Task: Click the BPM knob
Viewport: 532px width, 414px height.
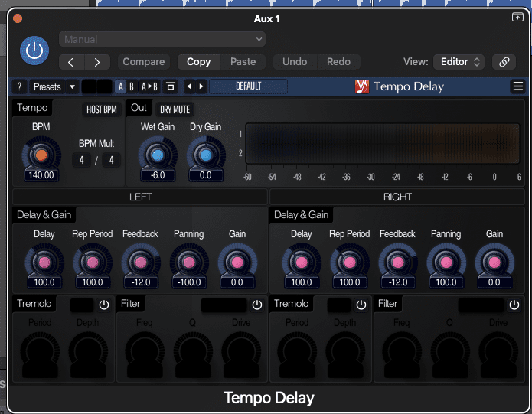Action: [x=41, y=155]
